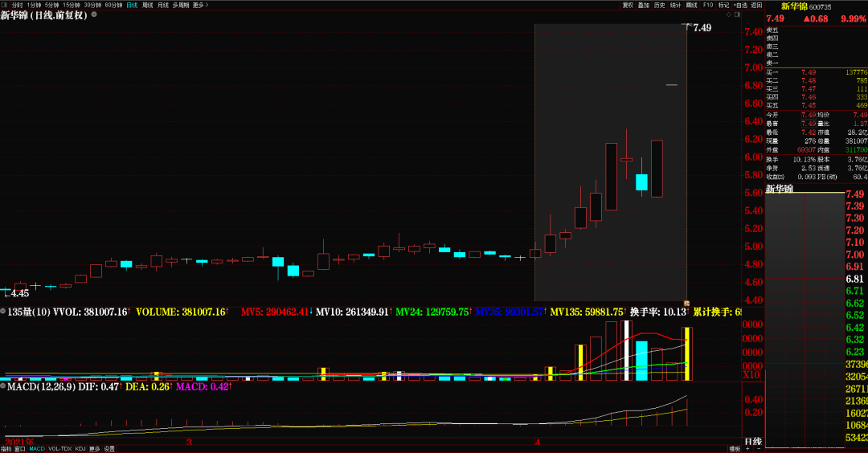This screenshot has height=453, width=868.
Task: Click the 日线 label at bottom right
Action: tap(753, 442)
